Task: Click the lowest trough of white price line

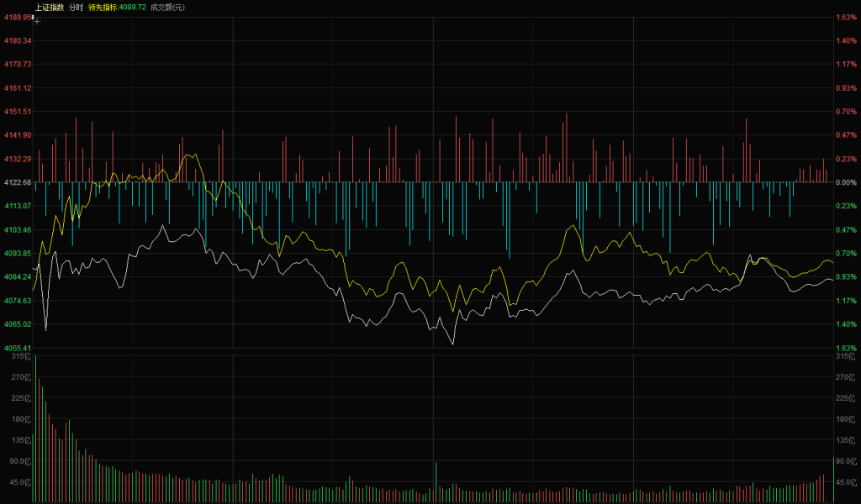Action: click(453, 344)
